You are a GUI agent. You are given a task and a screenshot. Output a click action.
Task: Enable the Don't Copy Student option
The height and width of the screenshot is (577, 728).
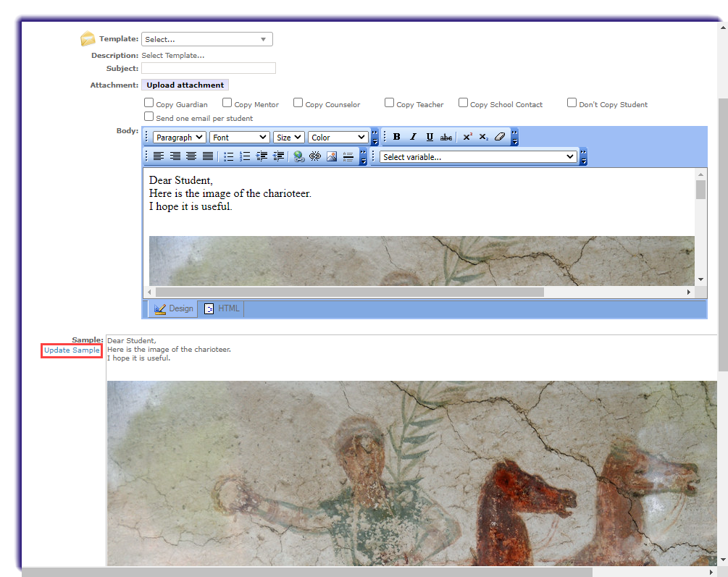572,102
